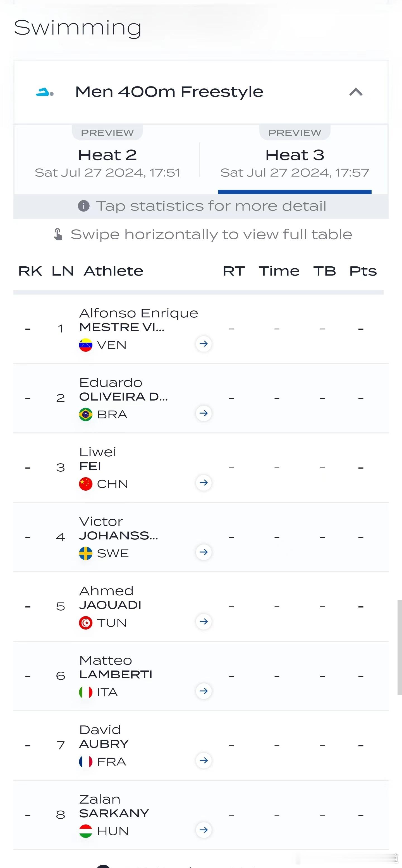The height and width of the screenshot is (868, 402).
Task: Click the Pts column header
Action: coord(363,271)
